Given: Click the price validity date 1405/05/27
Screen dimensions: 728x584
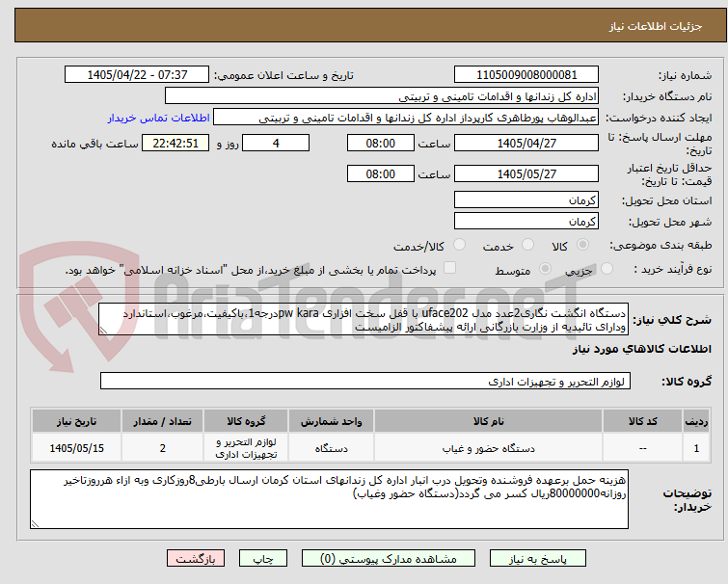Looking at the screenshot, I should pyautogui.click(x=526, y=174).
